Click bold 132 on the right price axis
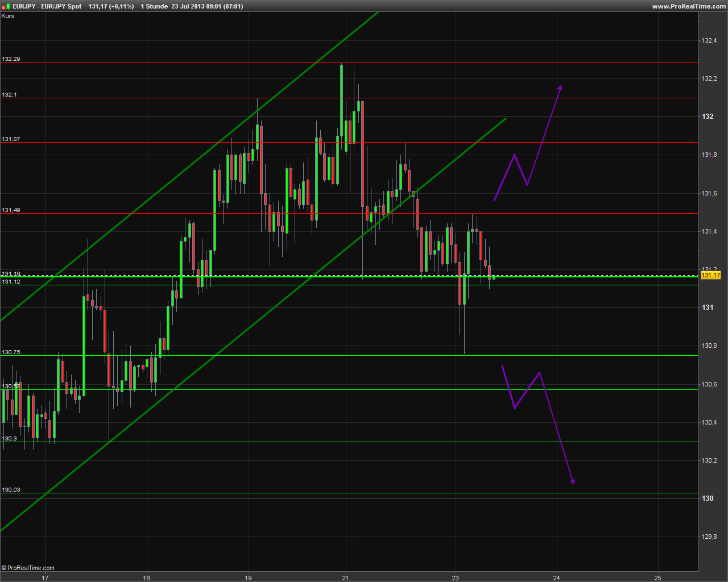This screenshot has height=582, width=728. [x=708, y=116]
